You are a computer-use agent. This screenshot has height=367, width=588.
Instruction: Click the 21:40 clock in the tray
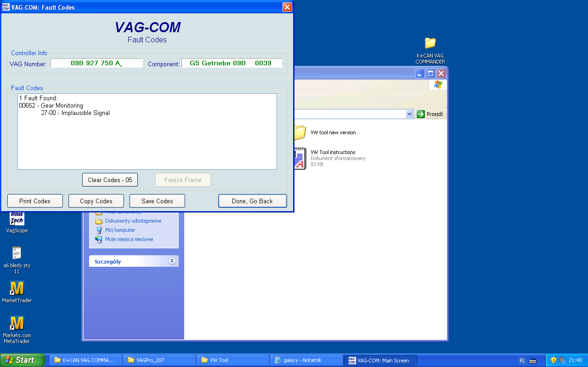(x=575, y=361)
